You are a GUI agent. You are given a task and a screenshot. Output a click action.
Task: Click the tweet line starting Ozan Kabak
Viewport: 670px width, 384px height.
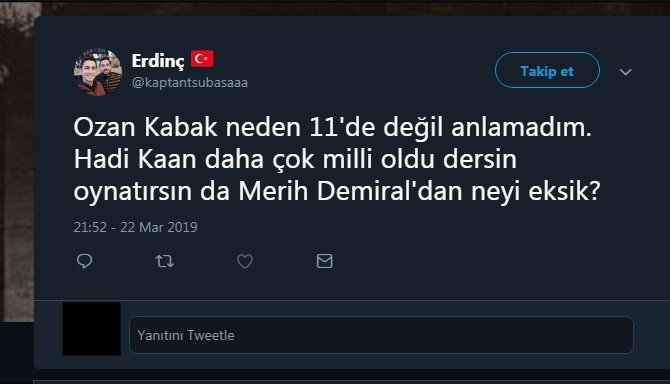(332, 127)
